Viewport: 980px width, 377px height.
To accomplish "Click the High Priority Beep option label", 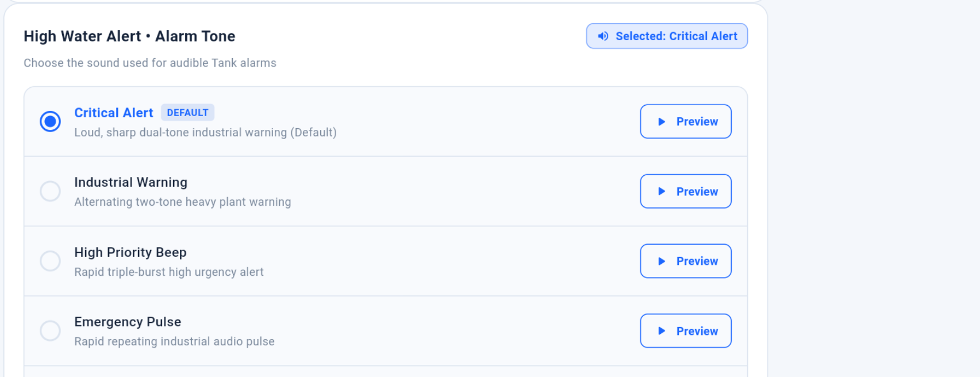I will [x=130, y=252].
